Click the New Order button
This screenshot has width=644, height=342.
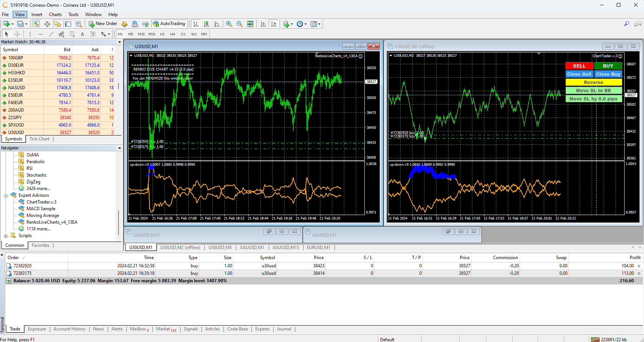tap(103, 24)
